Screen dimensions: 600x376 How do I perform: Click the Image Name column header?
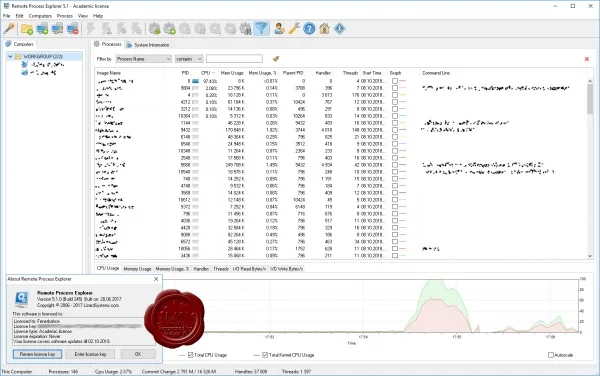click(x=109, y=73)
